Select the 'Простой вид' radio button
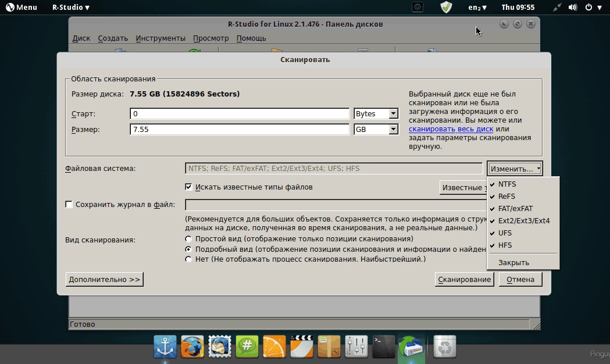Screen dimensions: 610x364 pyautogui.click(x=188, y=239)
